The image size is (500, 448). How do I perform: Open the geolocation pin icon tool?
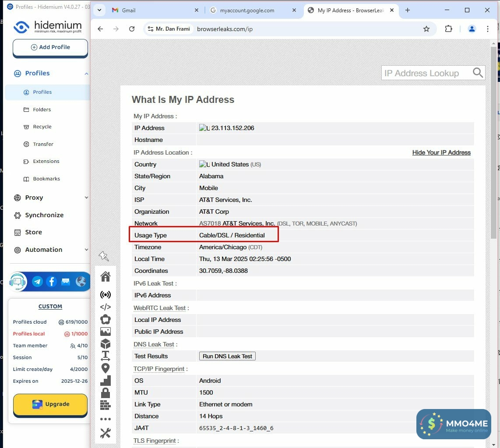[105, 368]
